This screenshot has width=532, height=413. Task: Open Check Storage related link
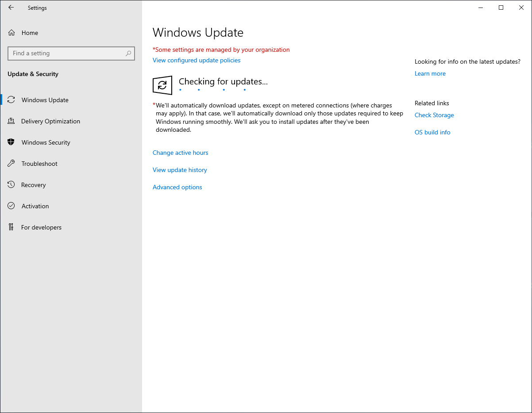click(x=434, y=115)
